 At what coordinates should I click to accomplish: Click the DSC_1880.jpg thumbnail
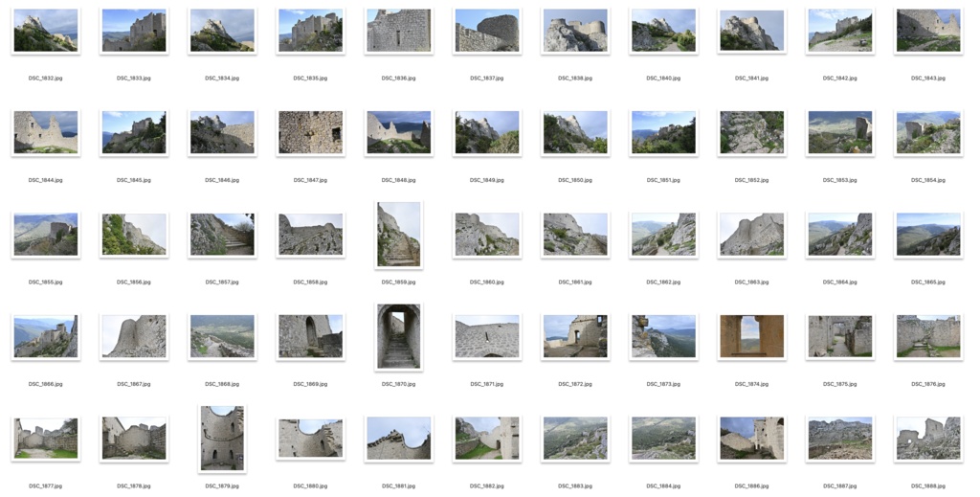point(311,439)
